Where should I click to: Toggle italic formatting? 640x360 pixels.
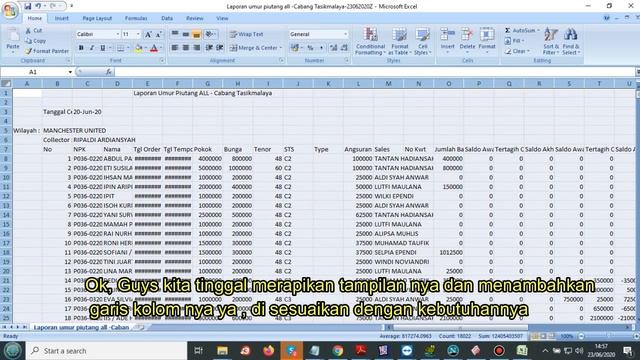click(x=92, y=48)
